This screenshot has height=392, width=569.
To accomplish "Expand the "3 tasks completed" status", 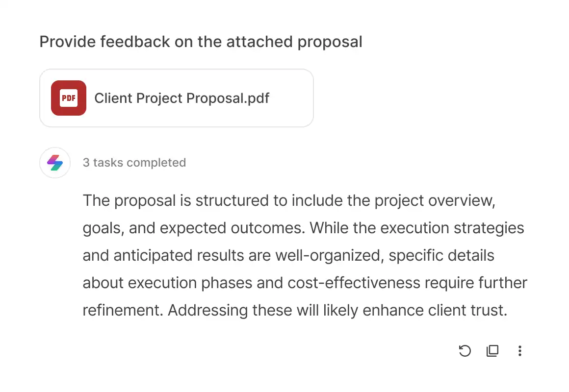I will [134, 163].
